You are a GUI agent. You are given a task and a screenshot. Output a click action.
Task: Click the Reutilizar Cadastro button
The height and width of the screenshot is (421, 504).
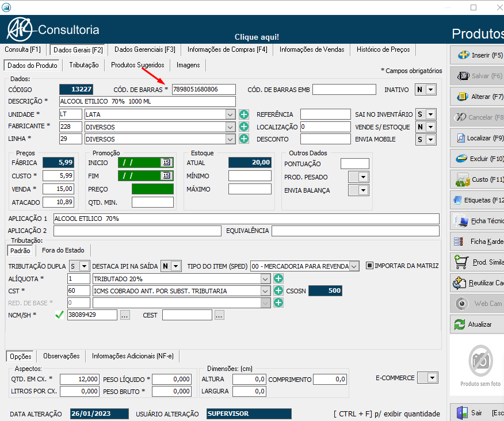pos(477,283)
